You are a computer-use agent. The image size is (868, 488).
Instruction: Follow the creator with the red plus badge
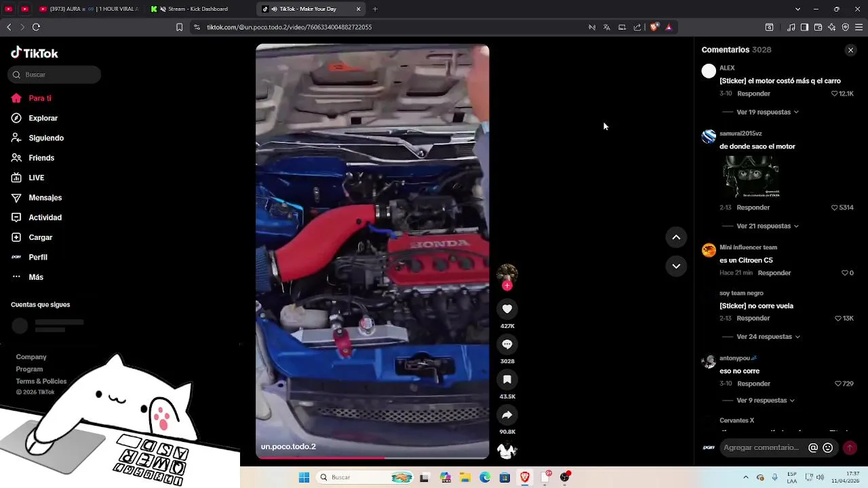click(x=507, y=285)
